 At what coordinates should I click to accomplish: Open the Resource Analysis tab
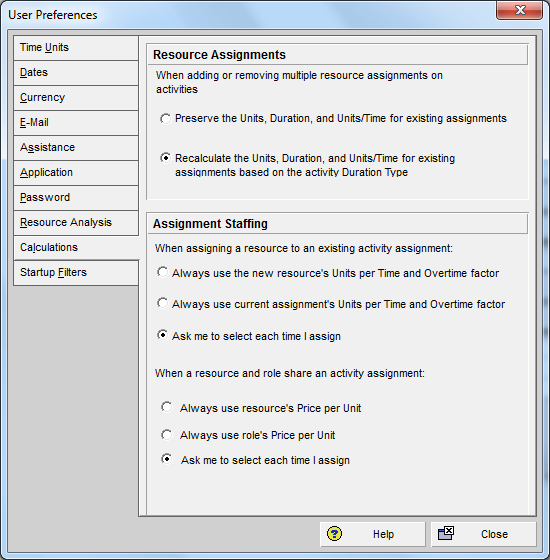[x=76, y=222]
